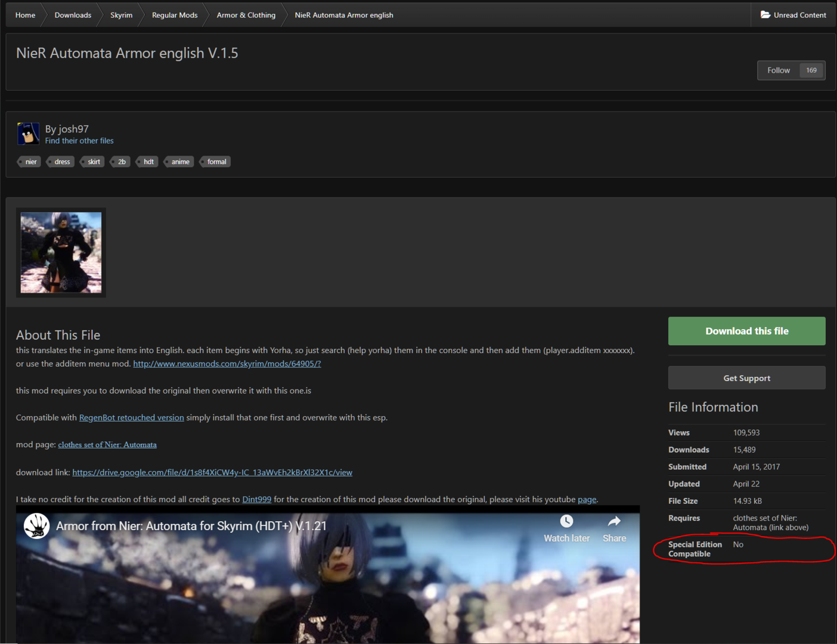Click the File Size value 14.93 kB
Viewport: 837px width, 644px height.
point(748,501)
